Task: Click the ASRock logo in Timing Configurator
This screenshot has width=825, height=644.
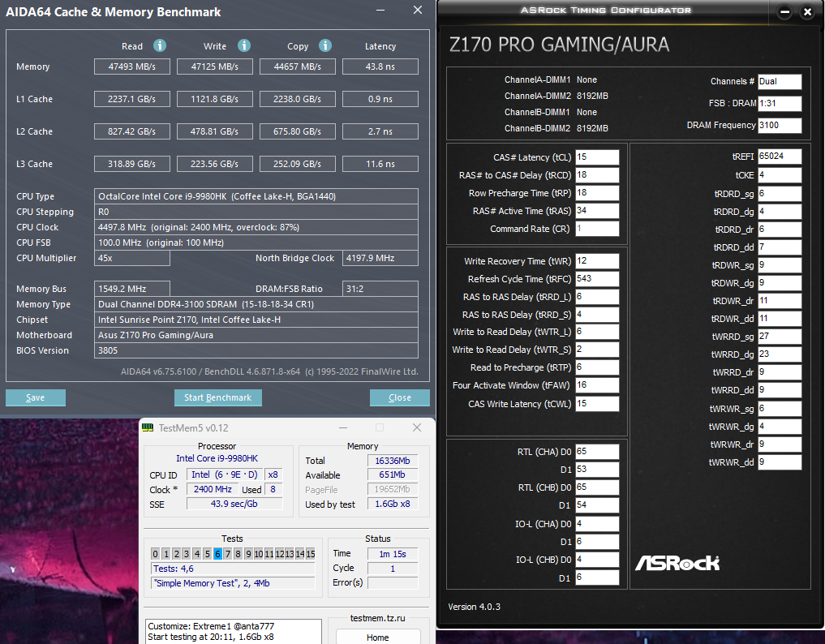Action: [677, 564]
